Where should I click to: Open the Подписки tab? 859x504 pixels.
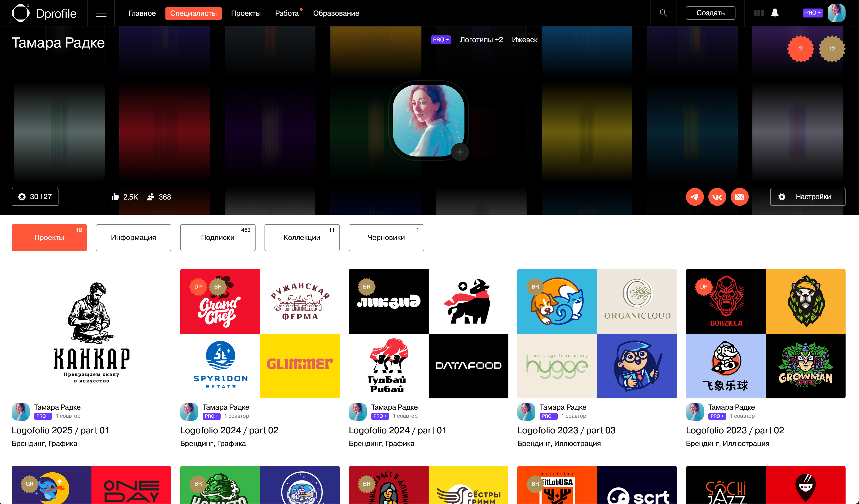[x=217, y=237]
